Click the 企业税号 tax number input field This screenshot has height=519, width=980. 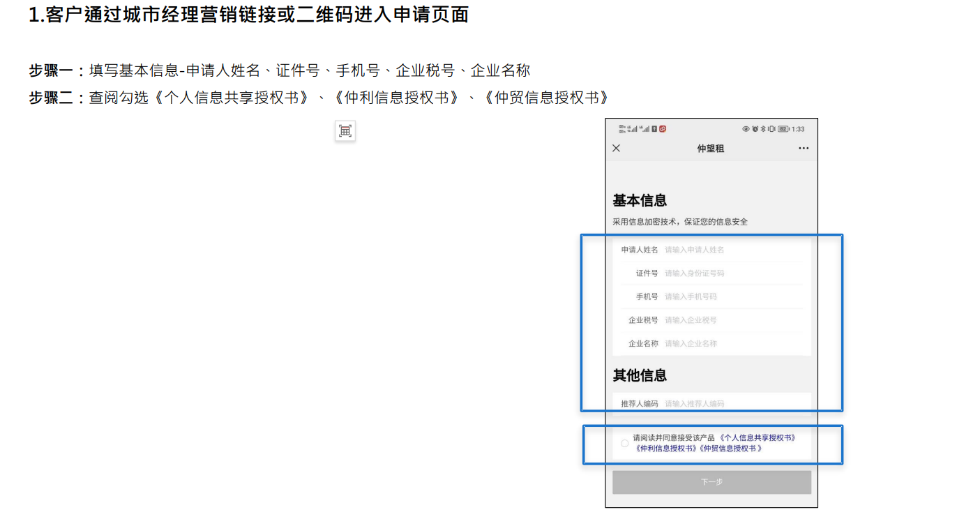[x=732, y=320]
